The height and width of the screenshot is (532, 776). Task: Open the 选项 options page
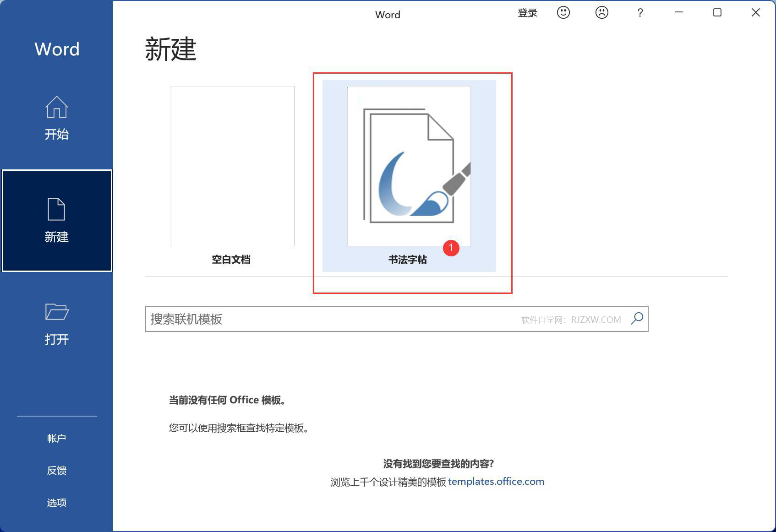click(56, 502)
